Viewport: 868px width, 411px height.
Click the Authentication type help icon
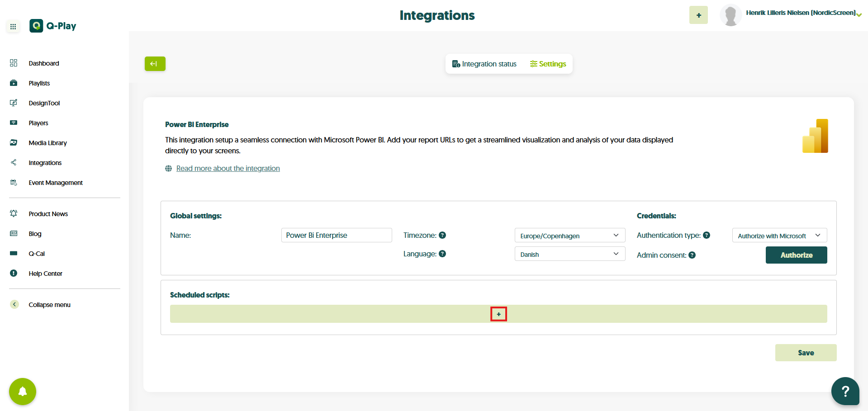pos(707,235)
